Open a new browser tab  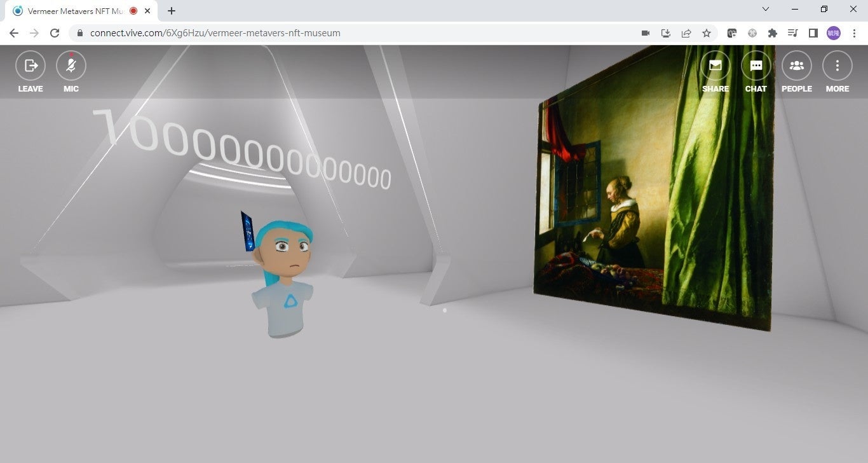click(x=172, y=11)
